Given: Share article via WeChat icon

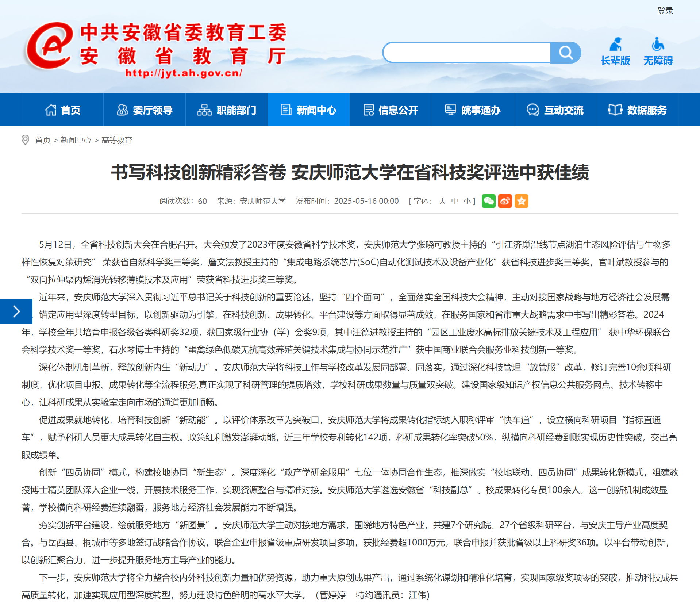Looking at the screenshot, I should 488,201.
